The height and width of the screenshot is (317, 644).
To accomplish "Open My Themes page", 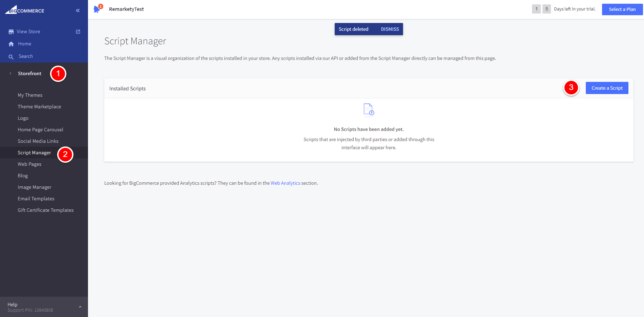I will coord(30,95).
